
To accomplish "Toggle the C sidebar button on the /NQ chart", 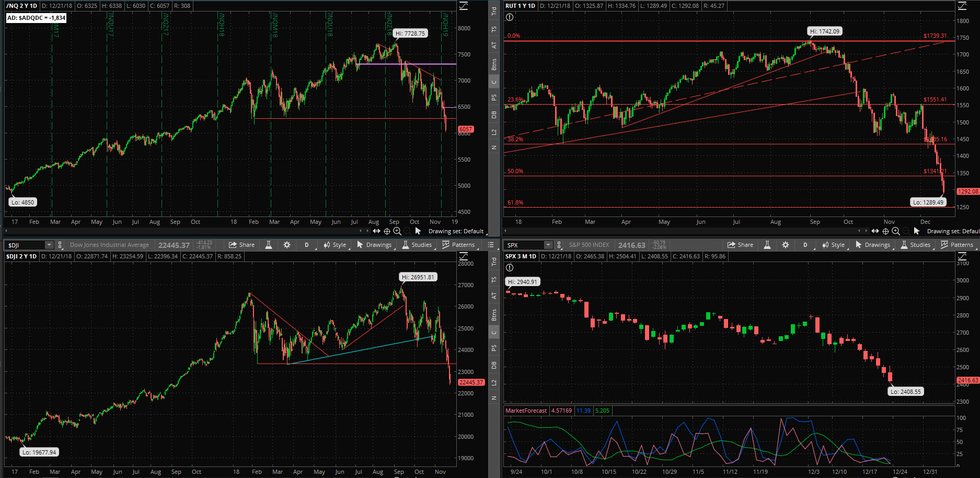I will pyautogui.click(x=494, y=82).
